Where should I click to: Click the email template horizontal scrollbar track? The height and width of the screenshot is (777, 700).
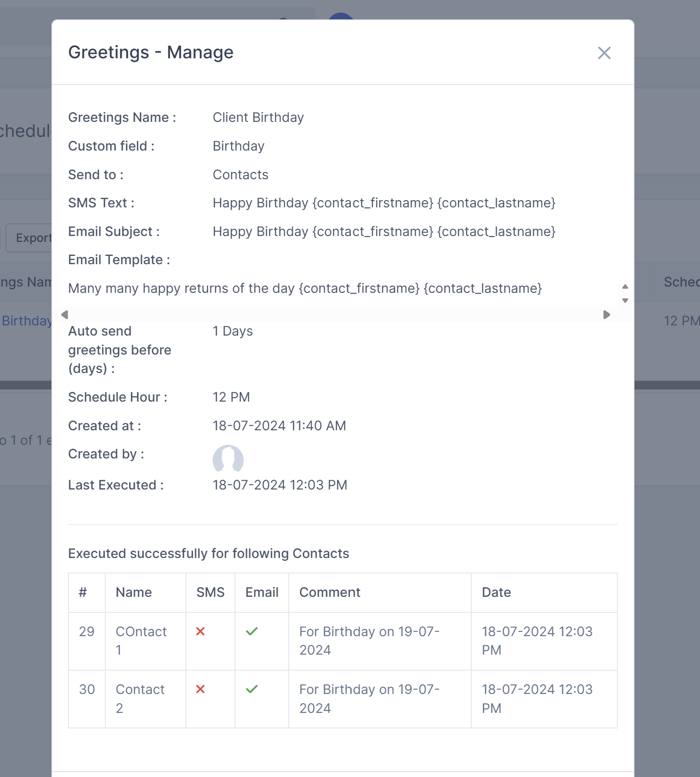(335, 315)
